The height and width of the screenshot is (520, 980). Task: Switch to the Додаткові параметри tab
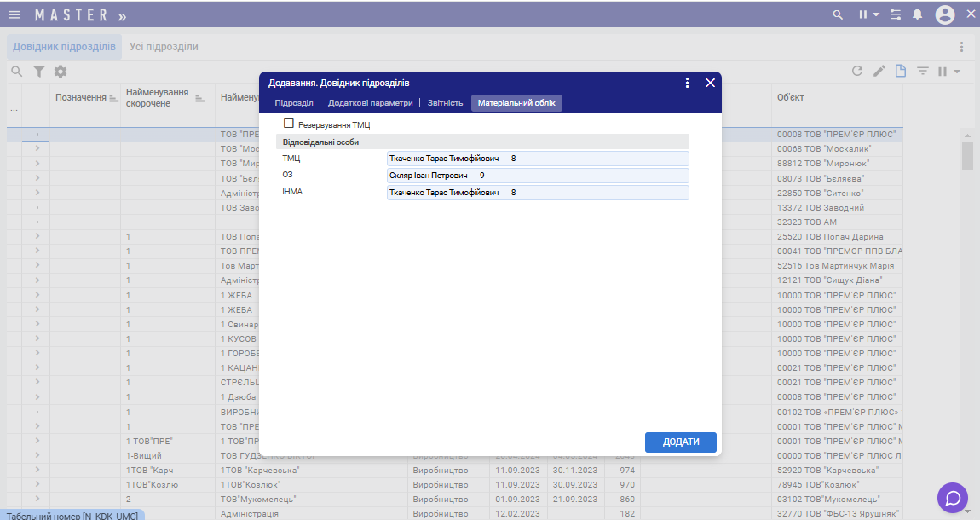point(370,103)
